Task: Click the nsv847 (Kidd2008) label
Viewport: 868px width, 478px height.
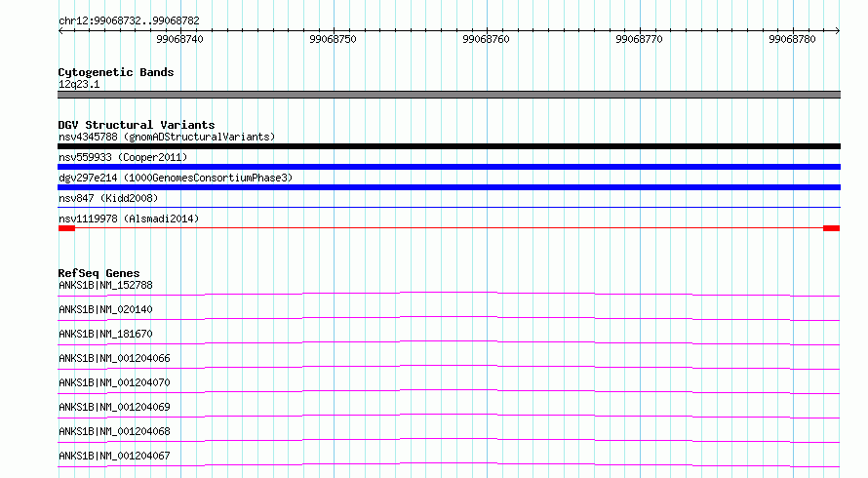Action: (108, 198)
